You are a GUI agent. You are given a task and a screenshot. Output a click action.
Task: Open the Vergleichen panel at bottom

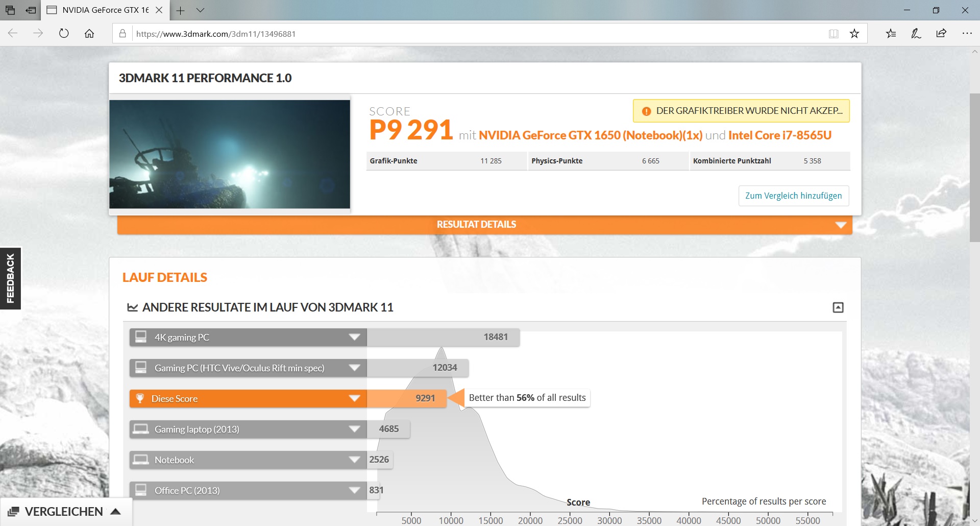pyautogui.click(x=65, y=512)
